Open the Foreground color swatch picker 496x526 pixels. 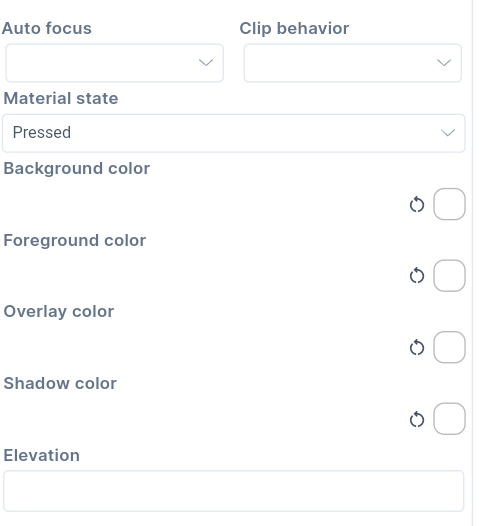point(449,276)
